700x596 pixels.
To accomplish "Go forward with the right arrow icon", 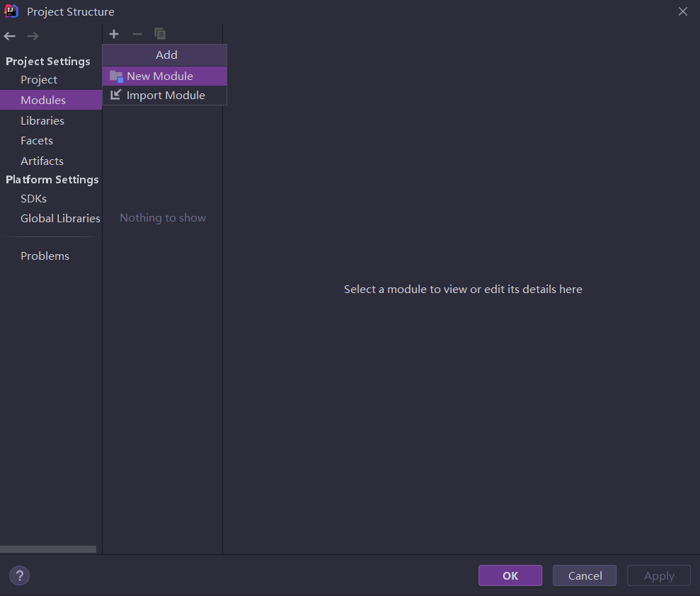I will [33, 36].
